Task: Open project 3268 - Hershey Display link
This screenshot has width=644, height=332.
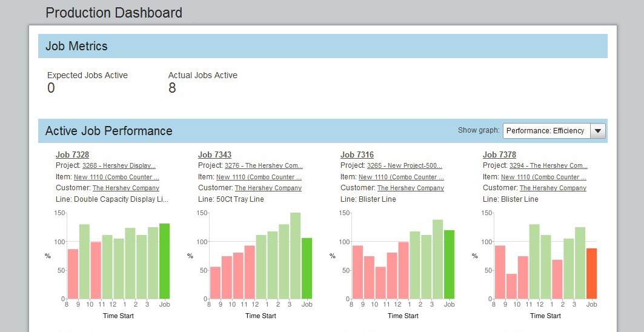Action: [119, 165]
